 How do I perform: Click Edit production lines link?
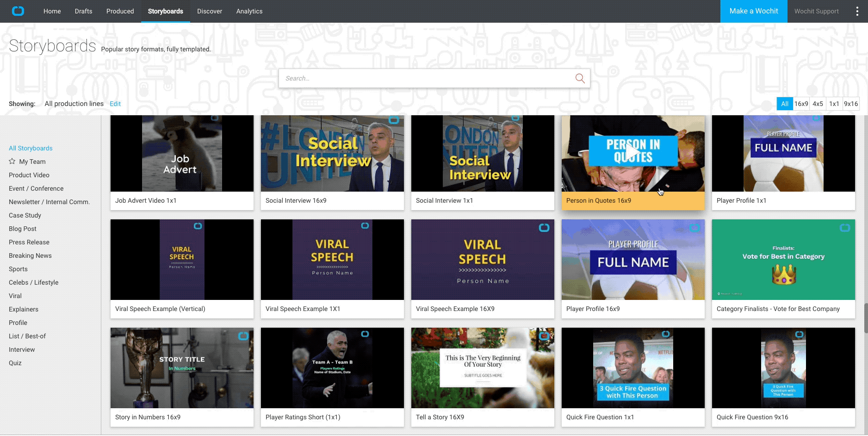(115, 104)
